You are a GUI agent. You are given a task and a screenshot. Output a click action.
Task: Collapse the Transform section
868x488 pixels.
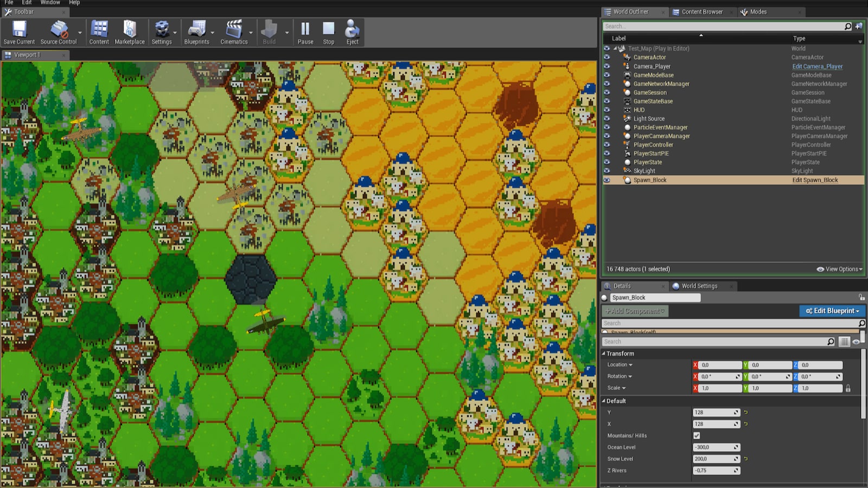603,354
